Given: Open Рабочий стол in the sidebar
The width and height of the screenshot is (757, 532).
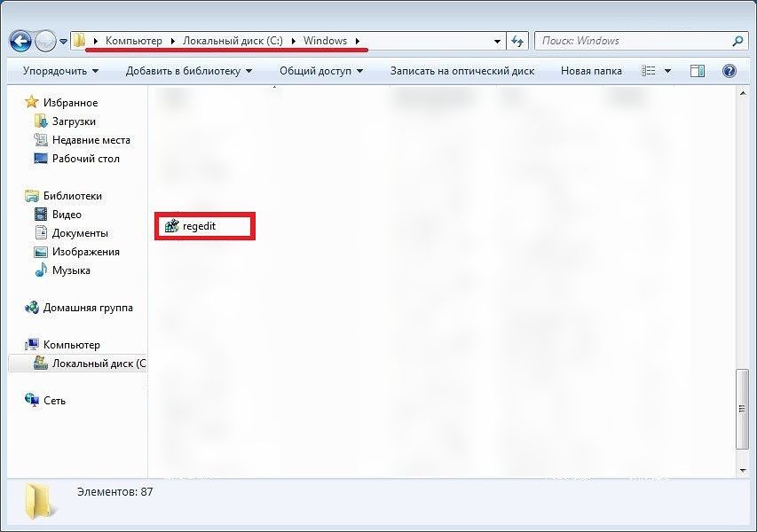Looking at the screenshot, I should coord(86,159).
